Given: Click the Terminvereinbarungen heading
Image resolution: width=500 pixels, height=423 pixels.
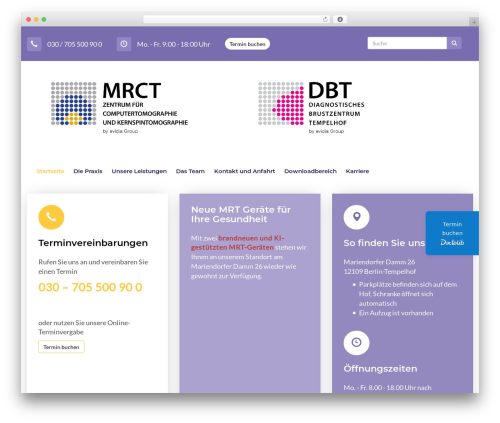Looking at the screenshot, I should [93, 243].
